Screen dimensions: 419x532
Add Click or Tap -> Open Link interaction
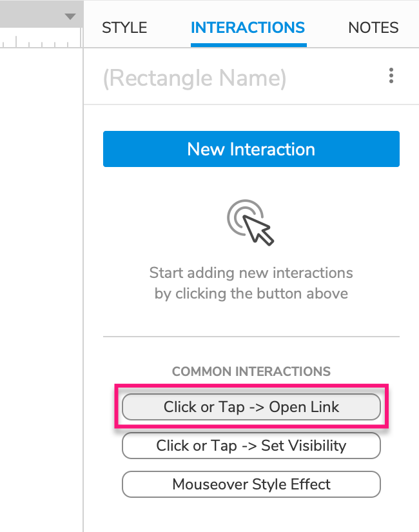(251, 407)
